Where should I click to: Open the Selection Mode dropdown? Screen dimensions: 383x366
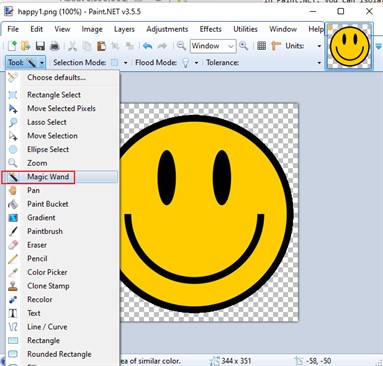[126, 63]
